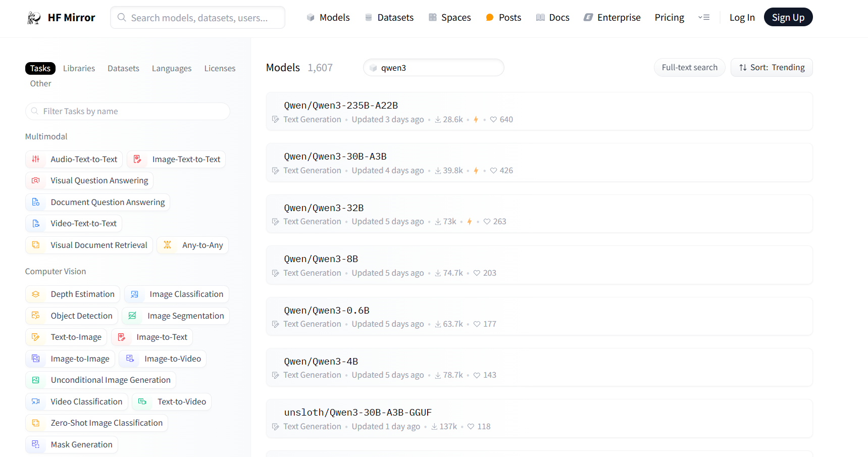Click the Image-Text-to-Text task icon
The width and height of the screenshot is (868, 457).
point(137,159)
